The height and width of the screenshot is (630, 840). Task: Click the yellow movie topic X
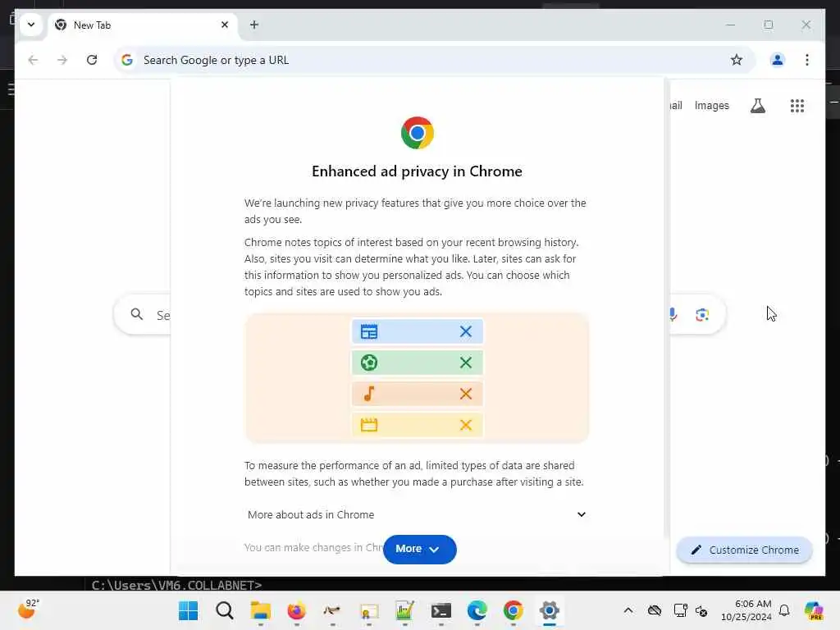tap(466, 425)
